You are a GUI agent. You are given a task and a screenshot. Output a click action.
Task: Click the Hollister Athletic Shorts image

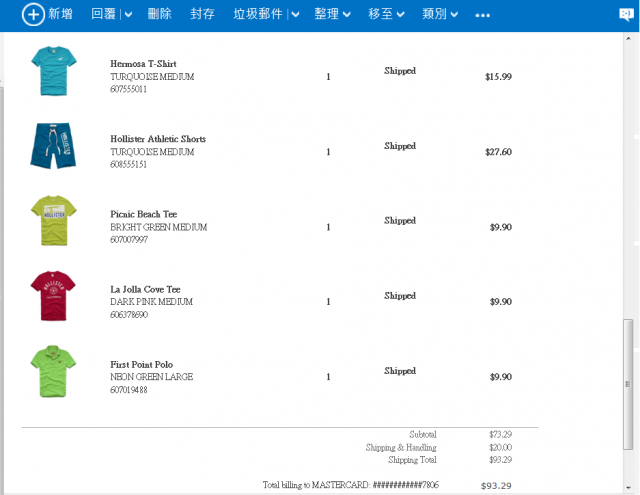[53, 146]
